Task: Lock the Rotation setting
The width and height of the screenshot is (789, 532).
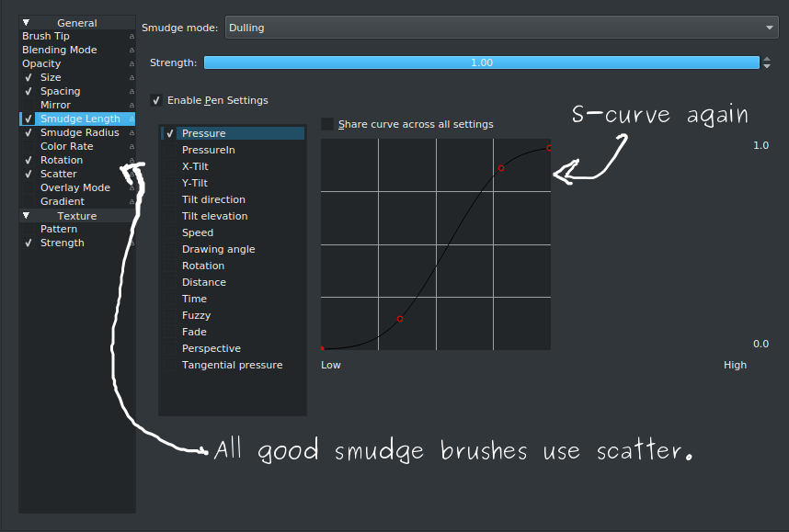Action: point(131,160)
